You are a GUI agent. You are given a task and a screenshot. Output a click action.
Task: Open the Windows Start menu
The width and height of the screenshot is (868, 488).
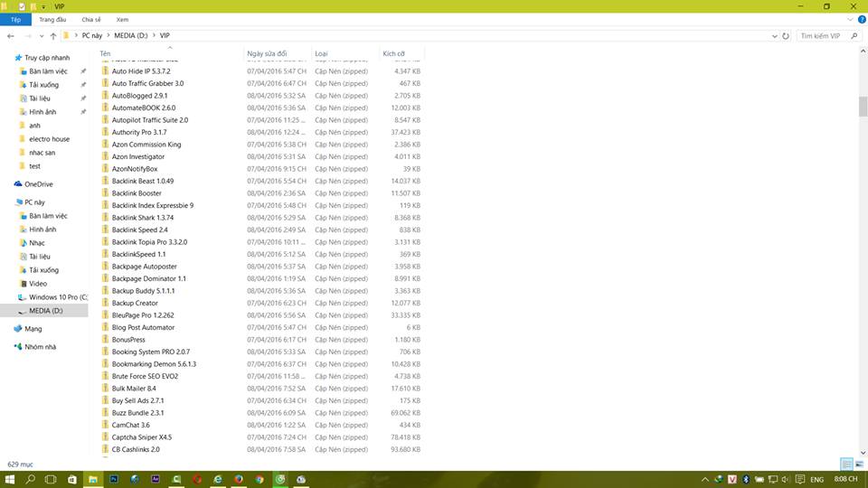[9, 479]
